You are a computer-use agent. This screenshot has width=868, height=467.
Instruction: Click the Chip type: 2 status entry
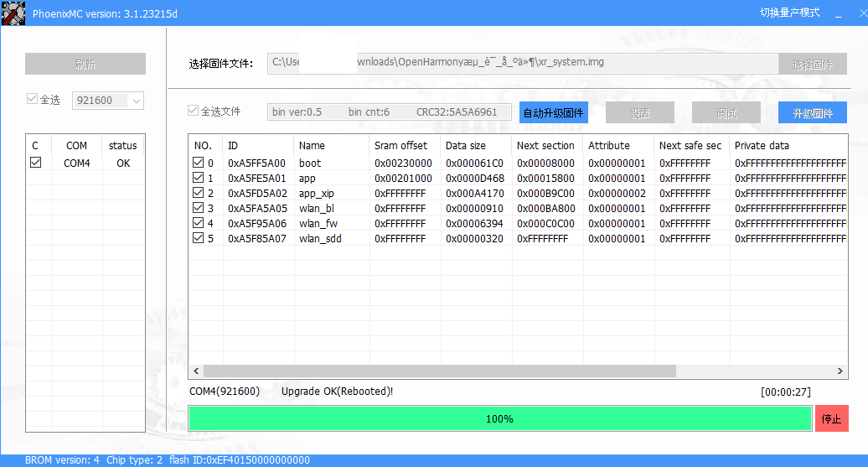click(x=135, y=459)
